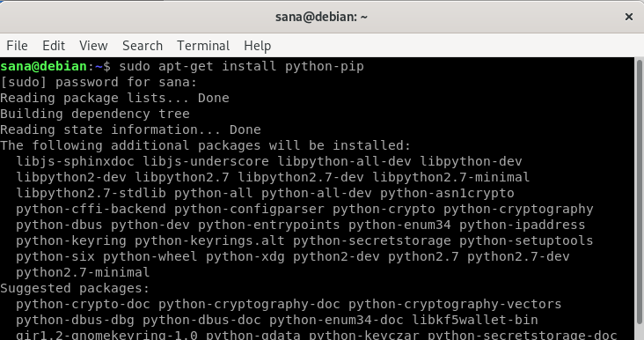Click the package name 'python-asn1crypto'

point(447,193)
